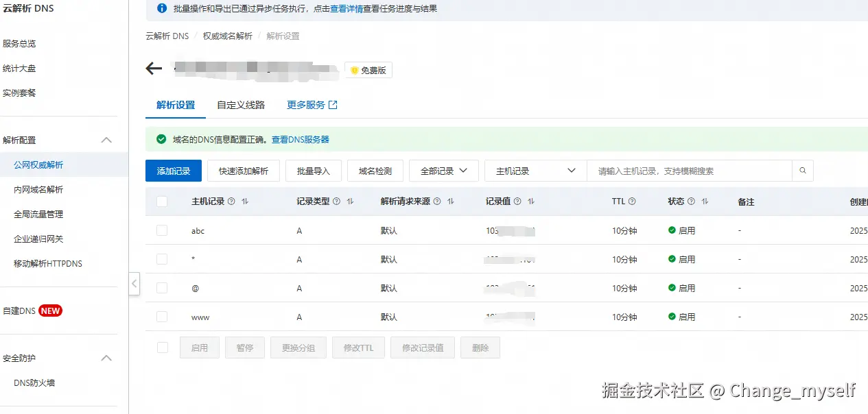
Task: Select the checkbox for record abc
Action: [162, 231]
